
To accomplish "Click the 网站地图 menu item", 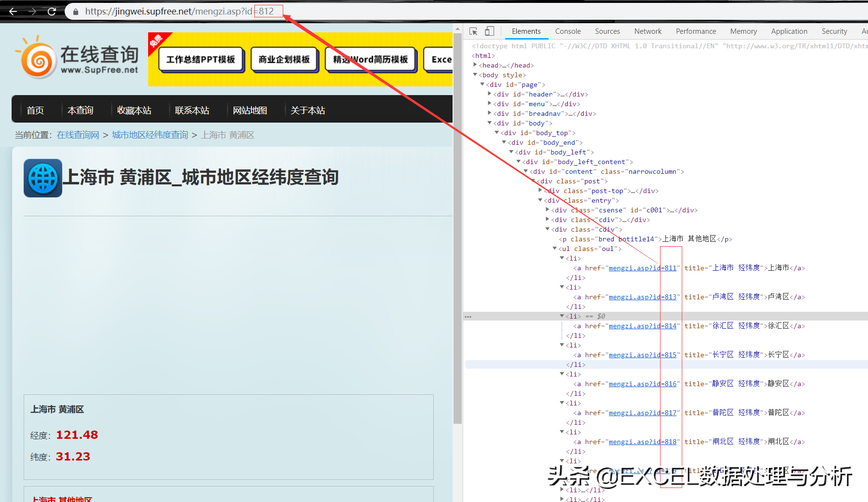I will coord(250,111).
